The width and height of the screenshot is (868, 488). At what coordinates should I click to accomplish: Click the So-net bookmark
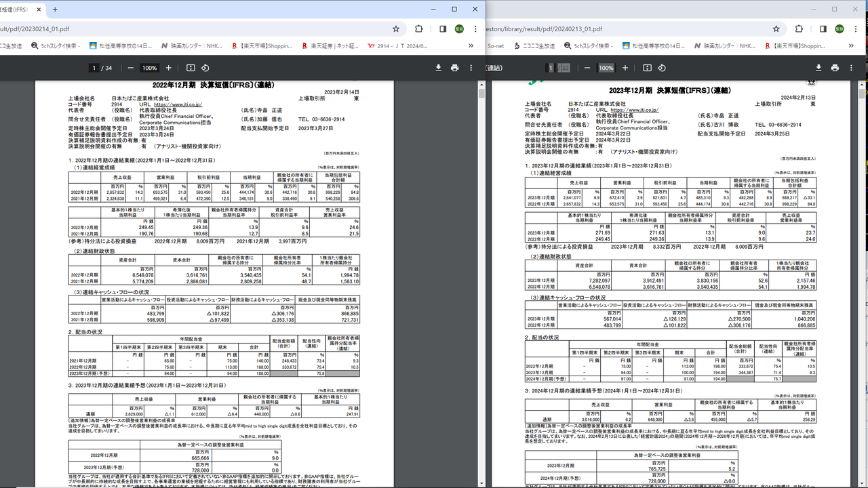(496, 46)
